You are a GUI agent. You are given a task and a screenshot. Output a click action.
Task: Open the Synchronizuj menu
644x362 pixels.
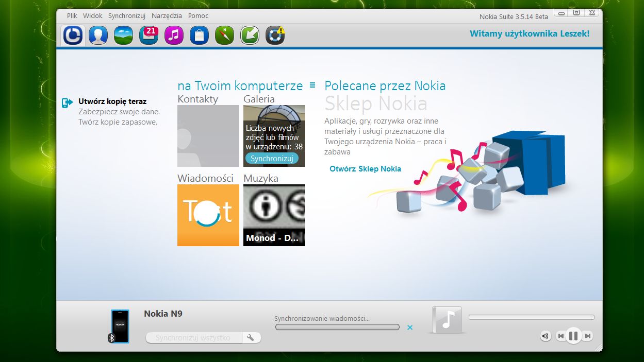[x=127, y=16]
